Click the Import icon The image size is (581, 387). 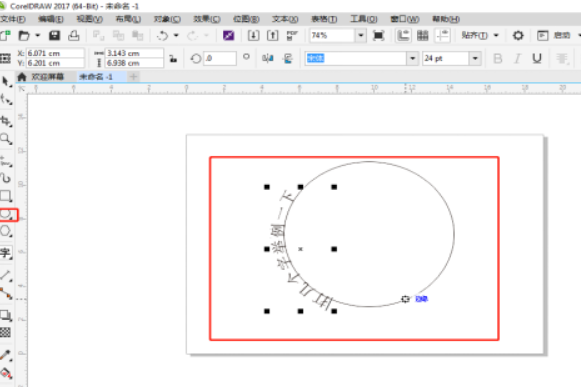pyautogui.click(x=253, y=36)
